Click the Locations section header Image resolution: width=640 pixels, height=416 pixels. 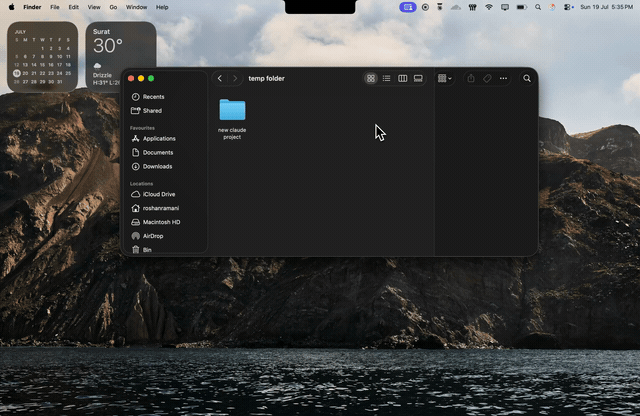click(141, 184)
